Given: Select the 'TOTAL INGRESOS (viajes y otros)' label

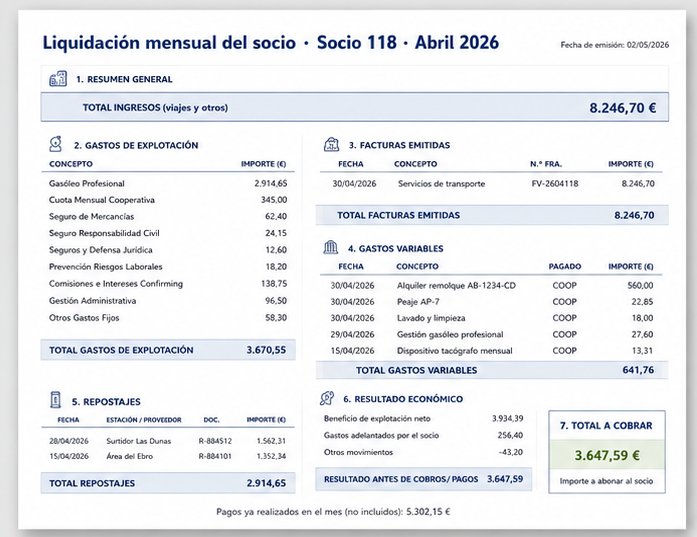Looking at the screenshot, I should point(155,108).
